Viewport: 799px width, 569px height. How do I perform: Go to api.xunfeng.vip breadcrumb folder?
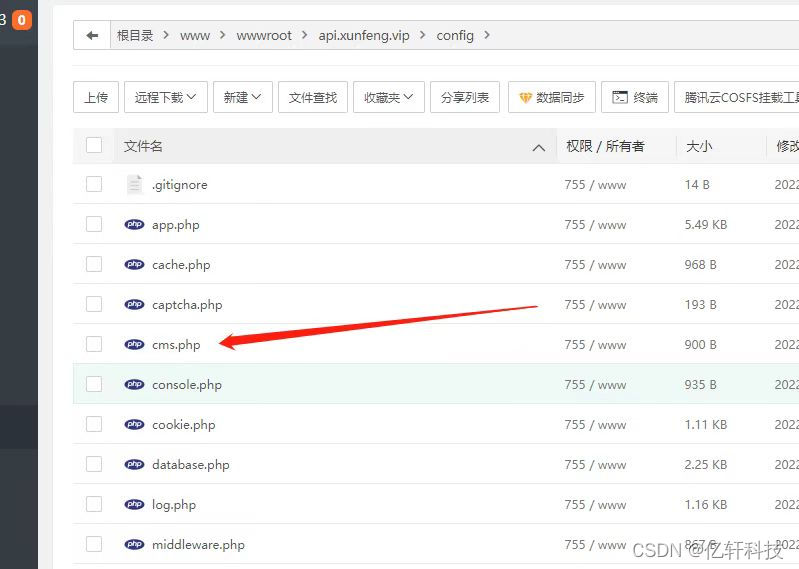click(364, 35)
